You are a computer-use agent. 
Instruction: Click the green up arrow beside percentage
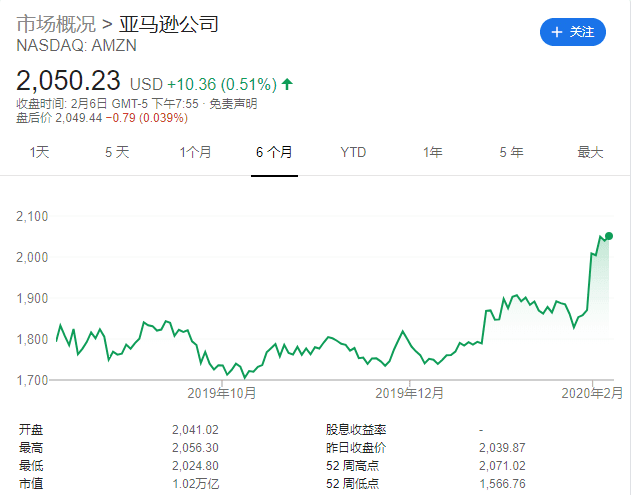[287, 84]
